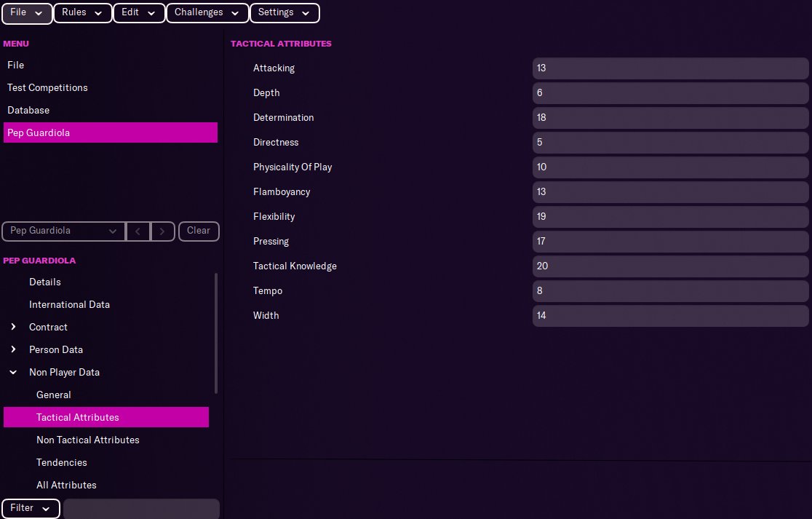Edit the Determination value field
This screenshot has width=812, height=519.
670,118
